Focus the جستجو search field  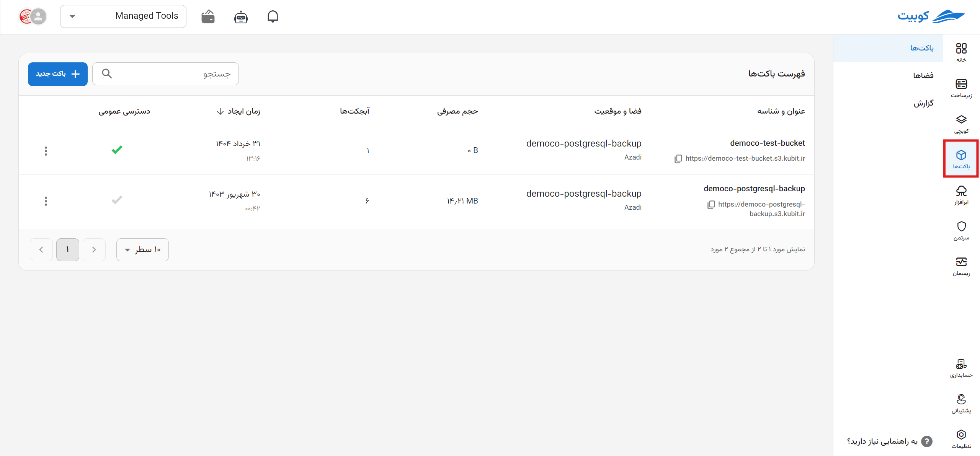[165, 74]
